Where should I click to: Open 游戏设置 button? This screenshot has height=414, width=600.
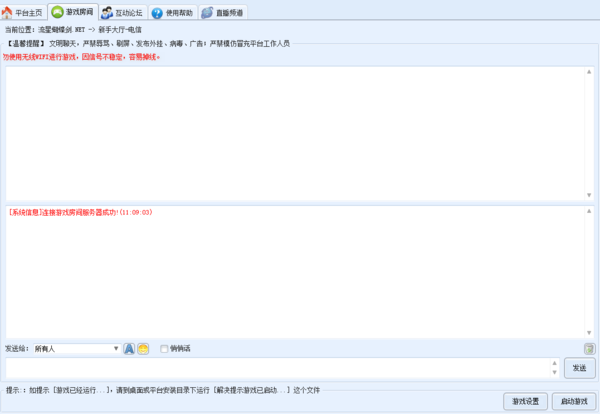(525, 401)
